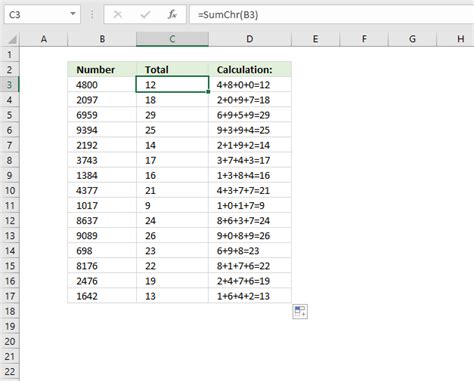Select cell containing 4377
Viewport: 474px width, 381px height.
(102, 190)
